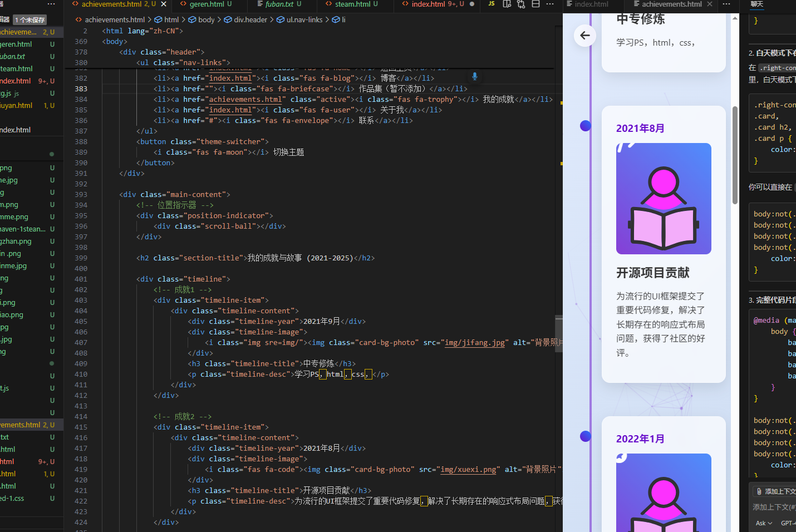The image size is (796, 532).
Task: Click the 2021年8月 timeline dot
Action: (x=585, y=126)
